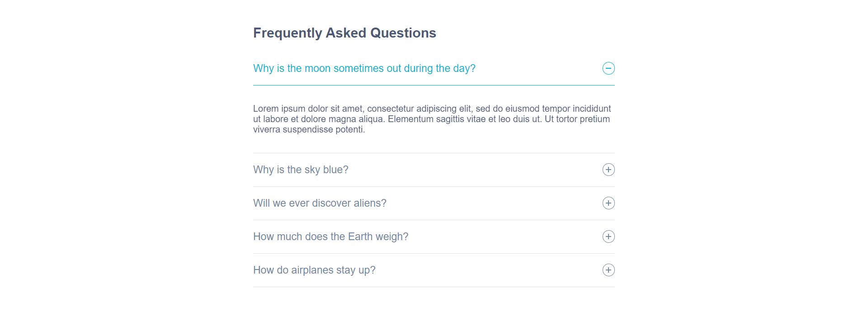Click the plus icon beside the aliens question
Screen dimensions: 868x317
tap(609, 203)
